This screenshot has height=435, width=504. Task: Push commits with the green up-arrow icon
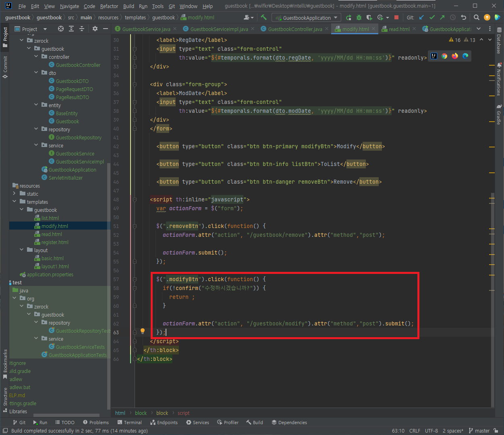tap(442, 18)
